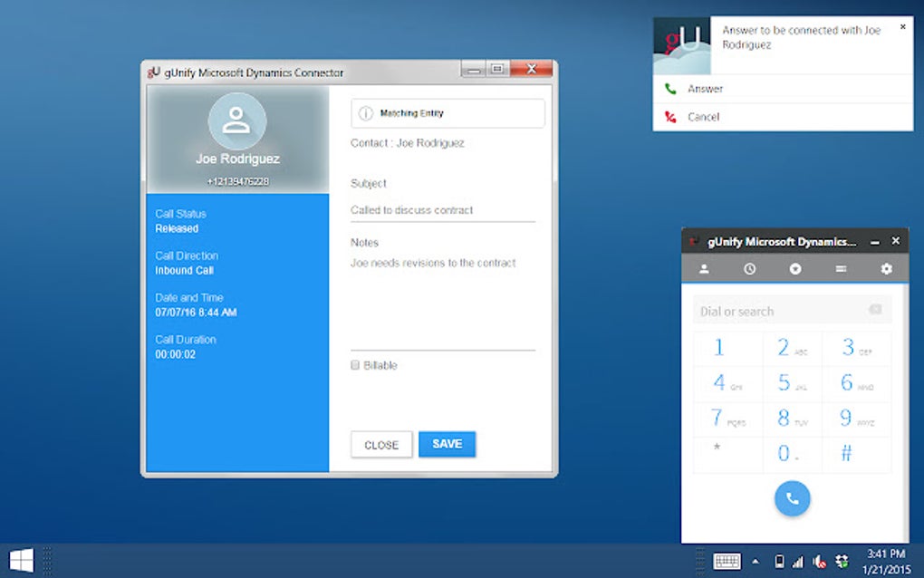Click the CLOSE button
This screenshot has width=924, height=578.
(x=381, y=445)
